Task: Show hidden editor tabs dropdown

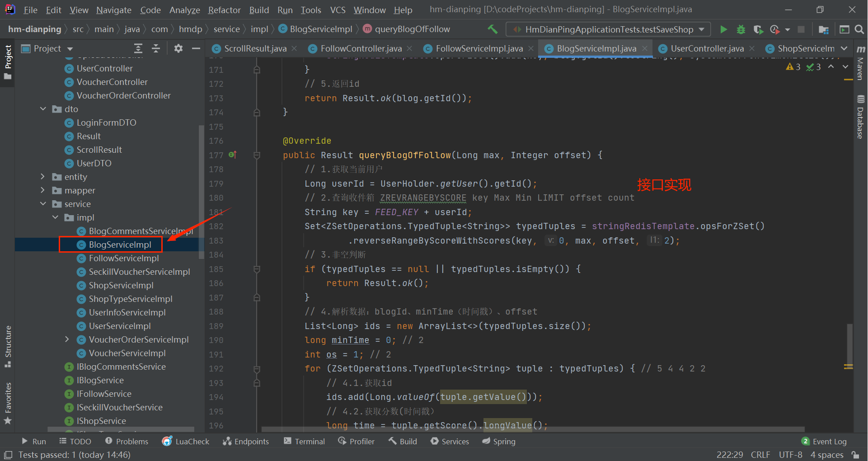Action: pyautogui.click(x=844, y=48)
